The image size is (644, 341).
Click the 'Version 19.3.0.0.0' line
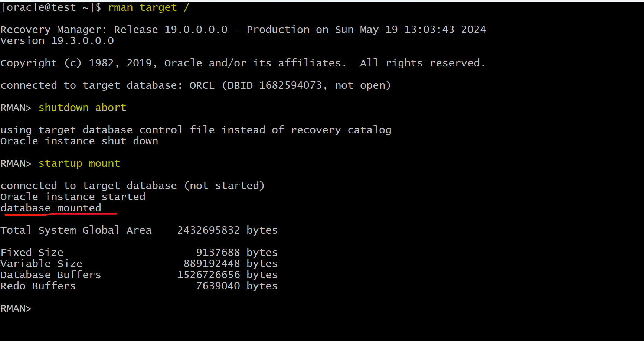pyautogui.click(x=57, y=41)
